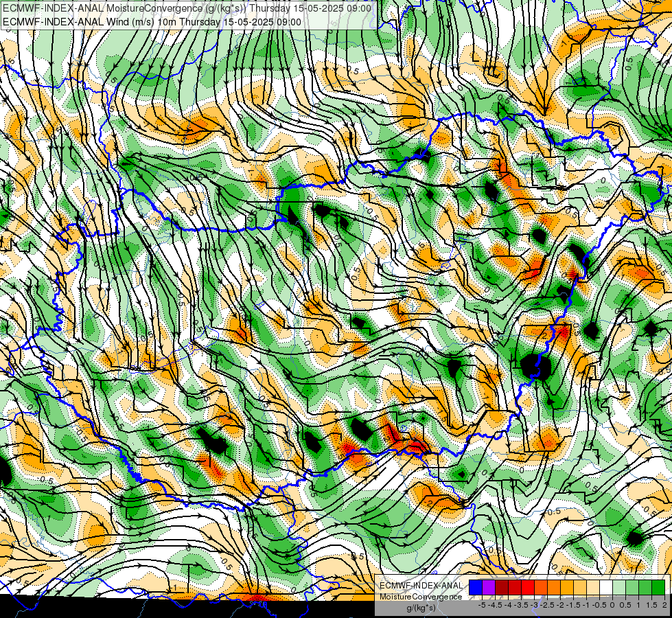Click the MoistureConvergence label in the legend
The height and width of the screenshot is (618, 672).
click(421, 597)
